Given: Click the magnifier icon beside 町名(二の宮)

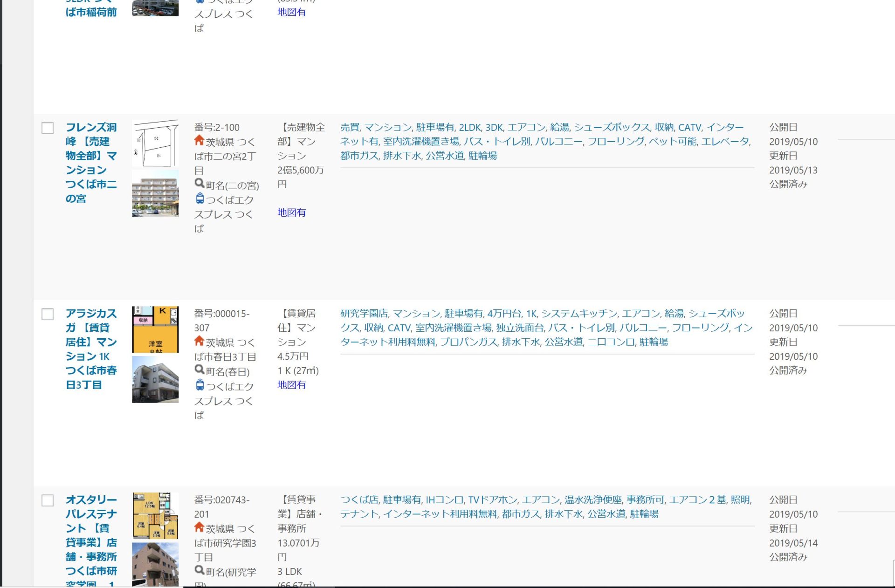Looking at the screenshot, I should click(x=200, y=184).
